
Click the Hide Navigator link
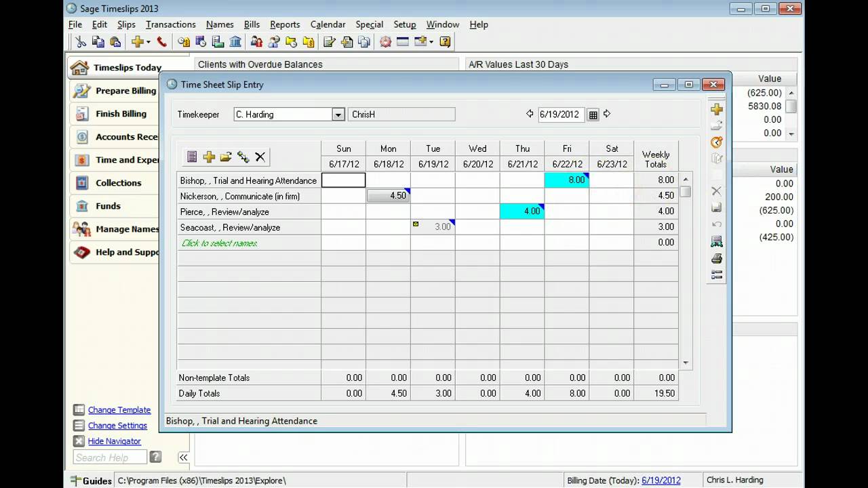click(x=115, y=441)
